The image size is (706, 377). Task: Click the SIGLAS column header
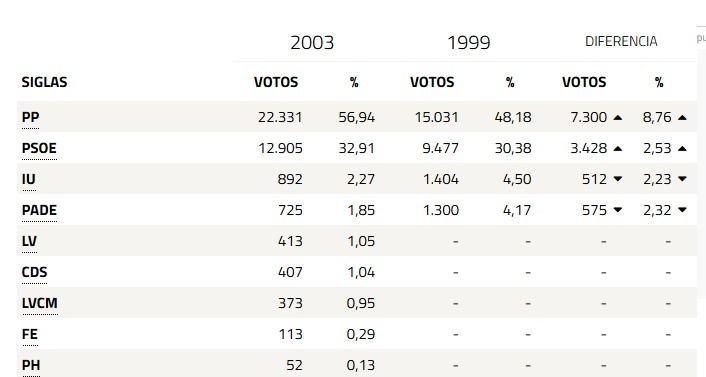point(45,82)
